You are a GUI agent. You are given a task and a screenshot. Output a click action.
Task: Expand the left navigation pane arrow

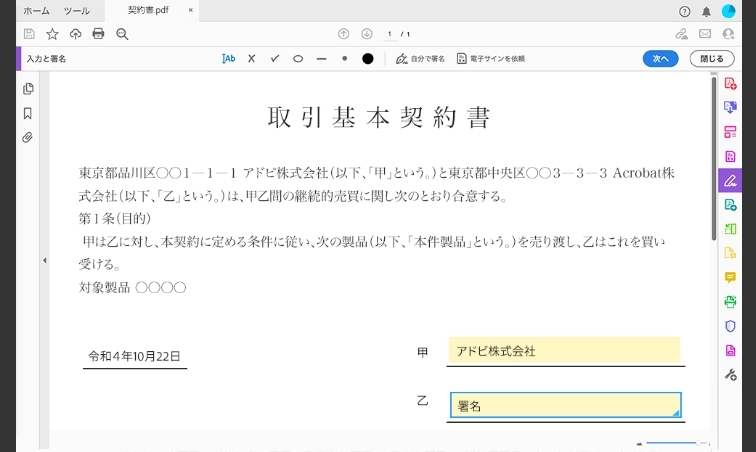[x=44, y=261]
